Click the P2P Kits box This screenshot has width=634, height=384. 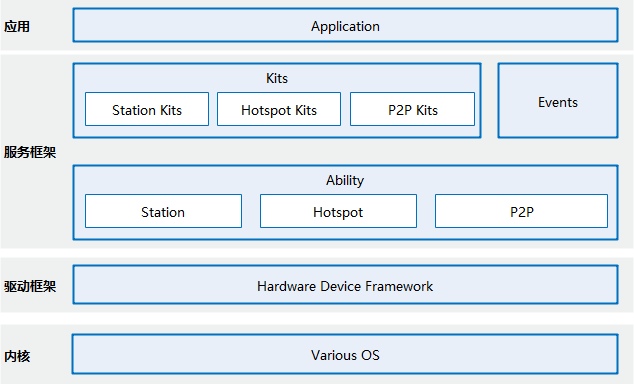tap(412, 109)
